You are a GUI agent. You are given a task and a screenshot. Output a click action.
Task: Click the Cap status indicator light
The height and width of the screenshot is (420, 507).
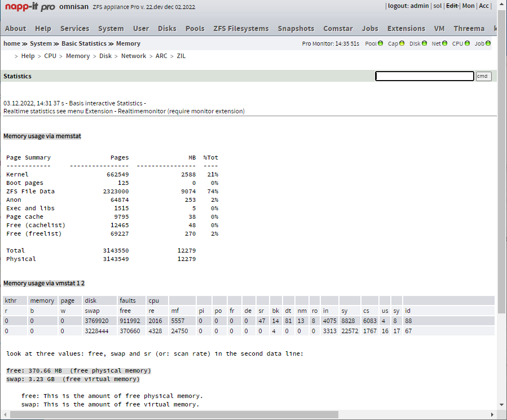[x=402, y=43]
